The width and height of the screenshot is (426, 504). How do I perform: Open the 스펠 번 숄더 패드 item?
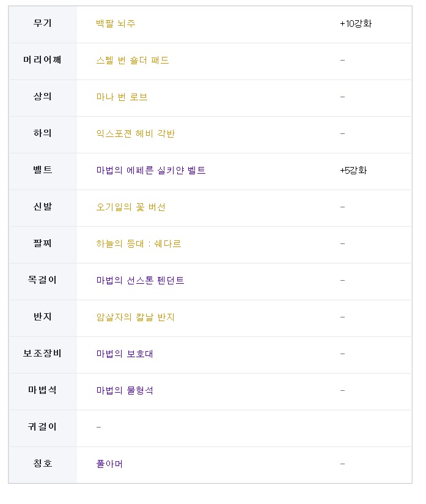click(x=133, y=60)
